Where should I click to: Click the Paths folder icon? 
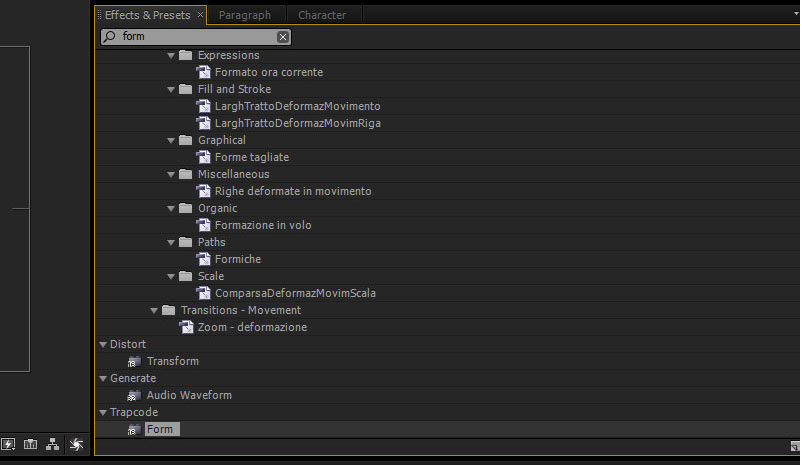[x=185, y=242]
